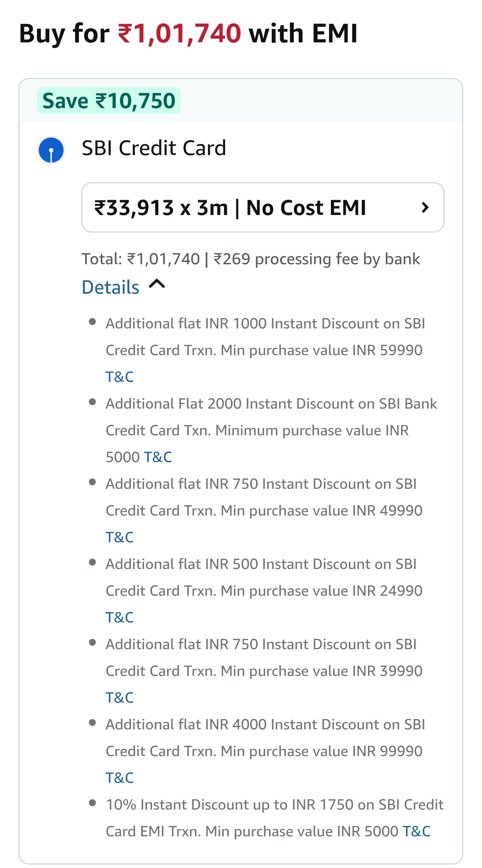
Task: Open T&C for the INR 4000 discount
Action: tap(119, 778)
